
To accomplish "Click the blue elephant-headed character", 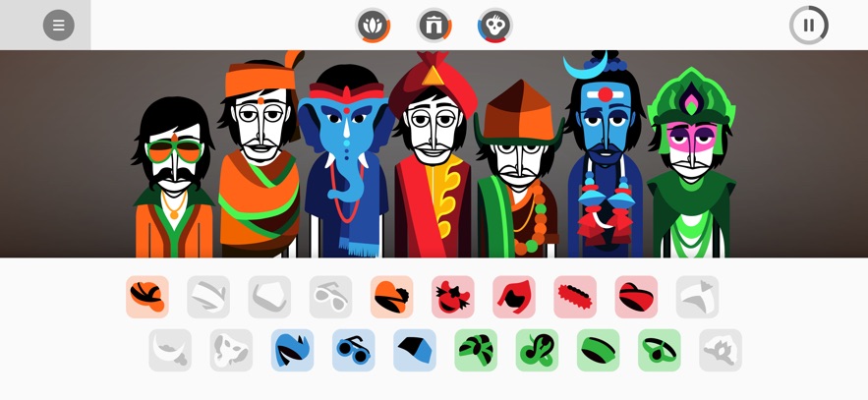I will pos(346,161).
